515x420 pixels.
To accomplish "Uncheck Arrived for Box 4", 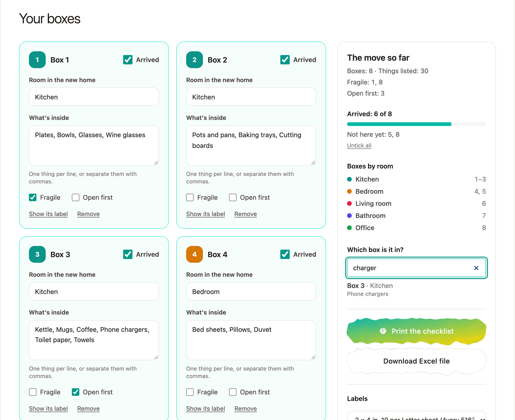I will coord(285,254).
